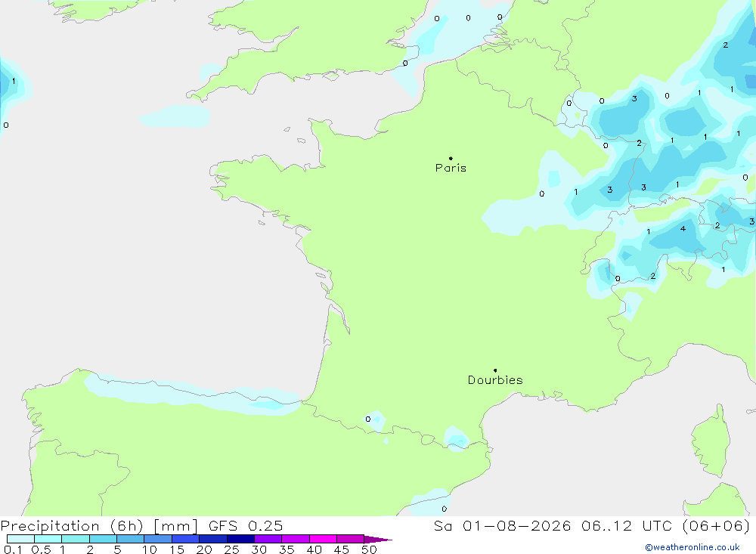This screenshot has height=554, width=756.
Task: Pick the 10–15 mm legend swatch
Action: pyautogui.click(x=158, y=539)
